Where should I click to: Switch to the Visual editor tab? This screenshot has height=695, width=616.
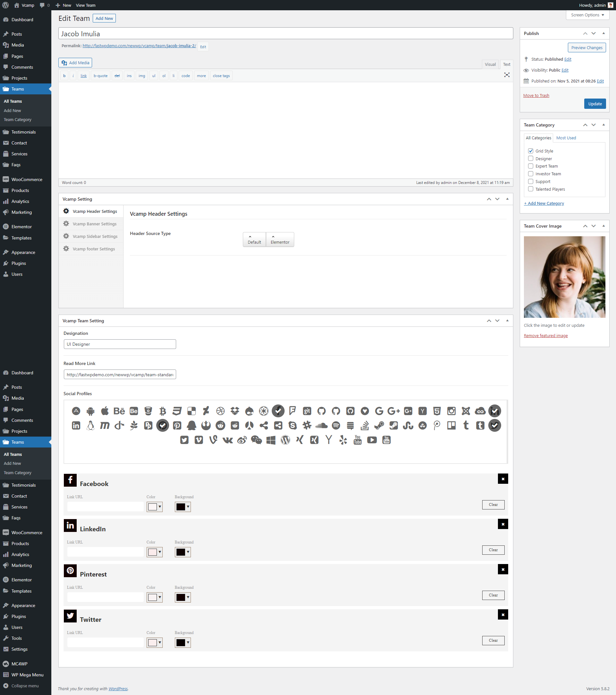(x=490, y=64)
